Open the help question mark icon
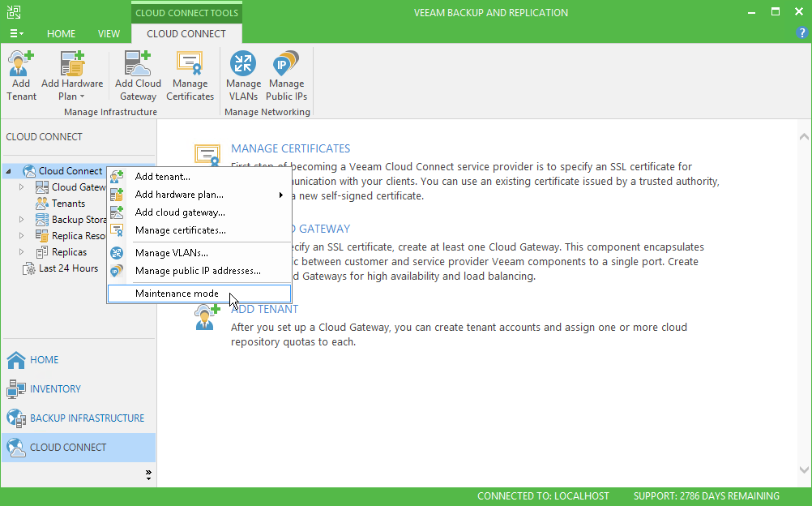 click(801, 33)
